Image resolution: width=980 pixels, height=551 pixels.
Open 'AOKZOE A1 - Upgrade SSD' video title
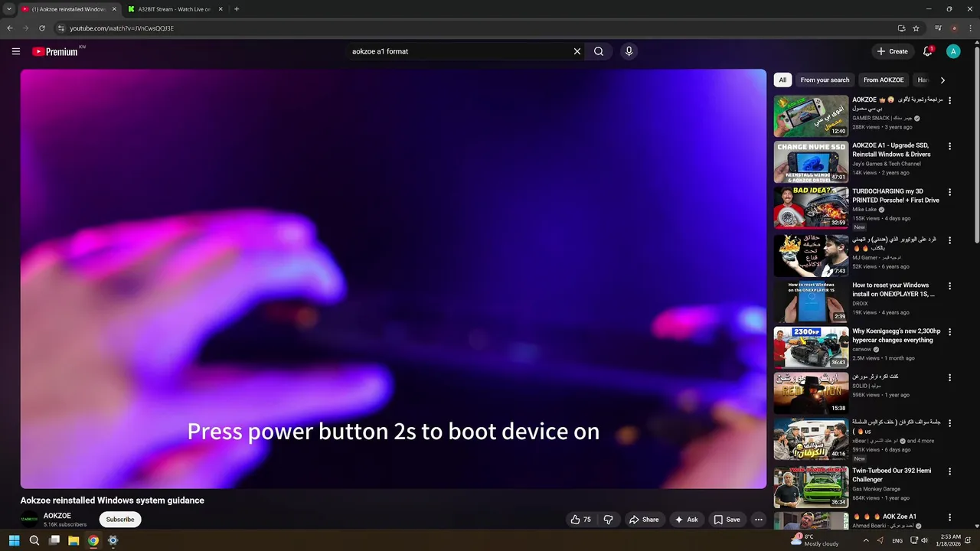click(x=891, y=149)
